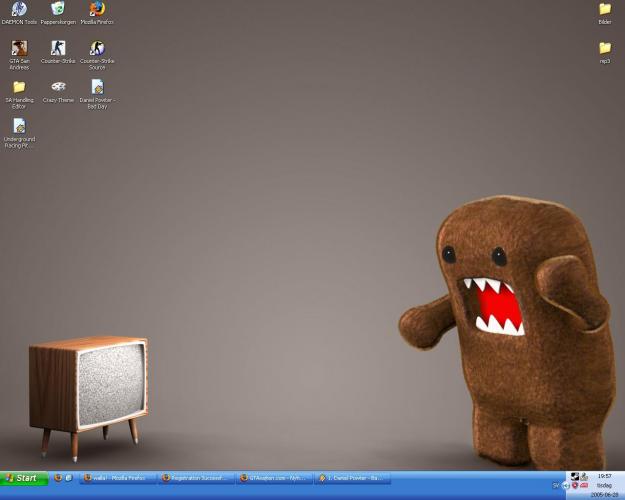Switch to the walla! Mozilla Firefox window
625x500 pixels.
coord(118,478)
